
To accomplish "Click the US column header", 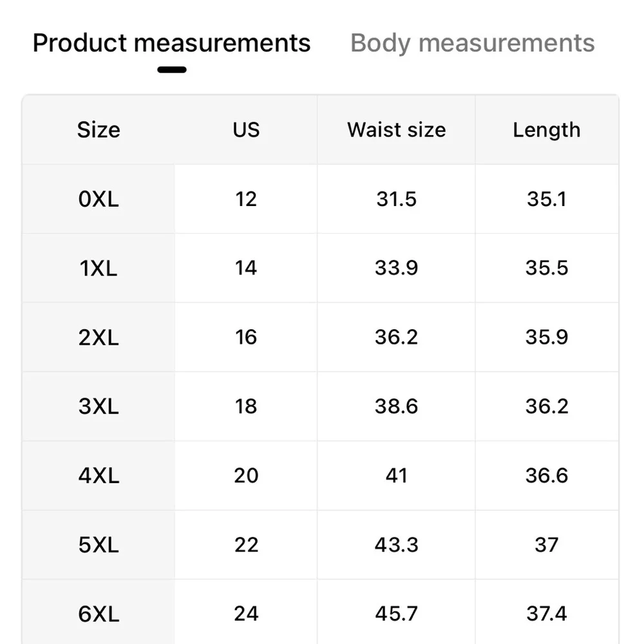I will [246, 130].
